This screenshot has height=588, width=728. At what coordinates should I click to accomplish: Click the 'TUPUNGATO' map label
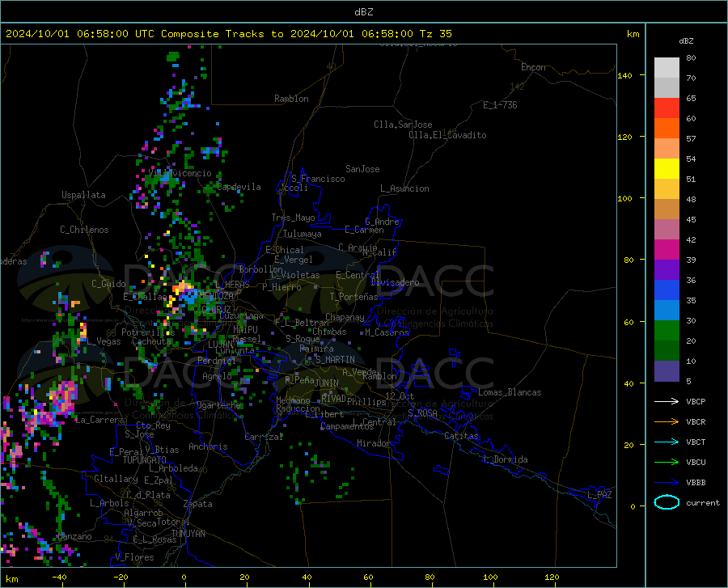pyautogui.click(x=145, y=460)
